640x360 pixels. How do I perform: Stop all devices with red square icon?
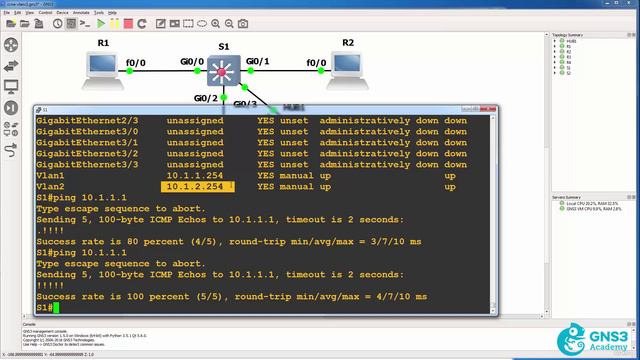(x=128, y=24)
